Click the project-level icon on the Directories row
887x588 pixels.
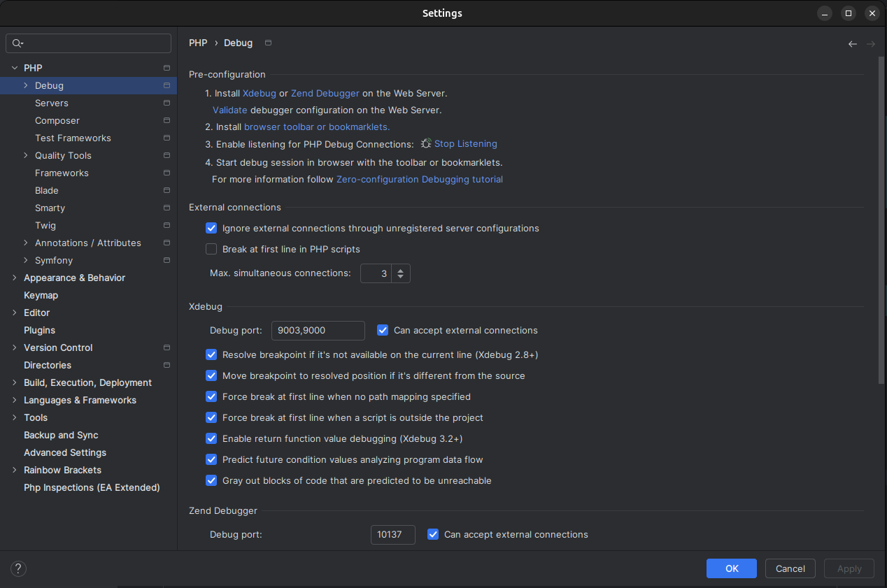[166, 365]
